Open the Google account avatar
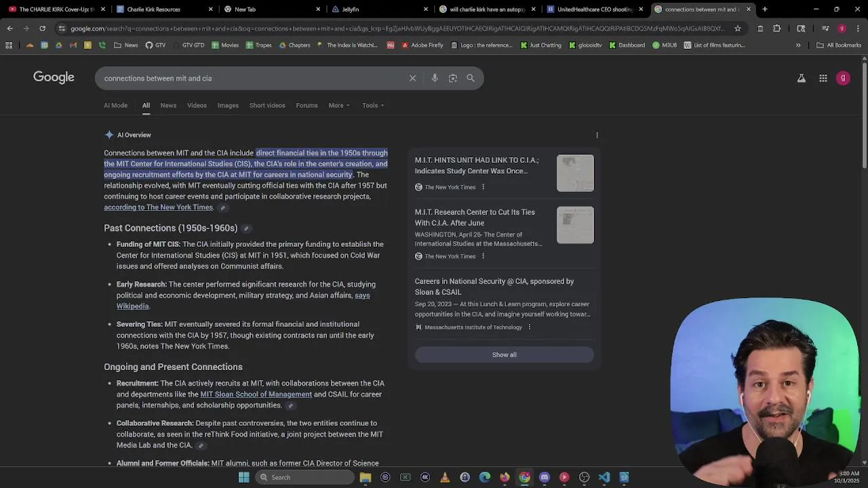This screenshot has width=868, height=488. pos(843,78)
